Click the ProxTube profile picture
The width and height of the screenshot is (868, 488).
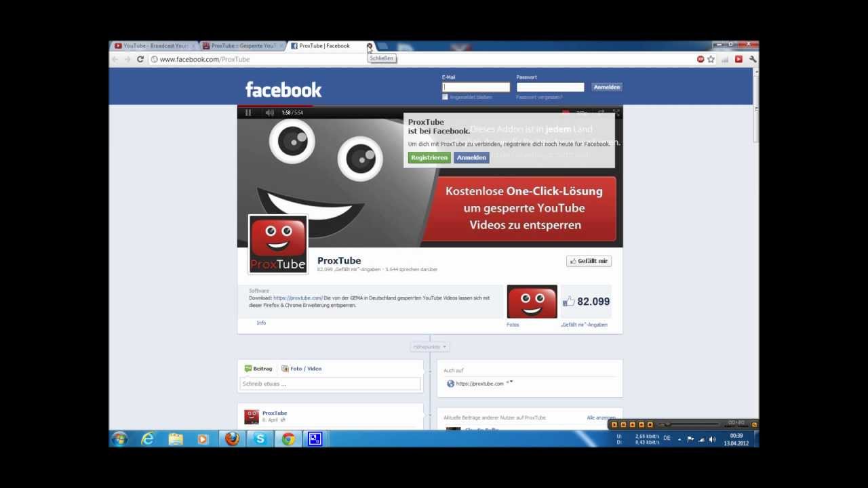tap(278, 245)
